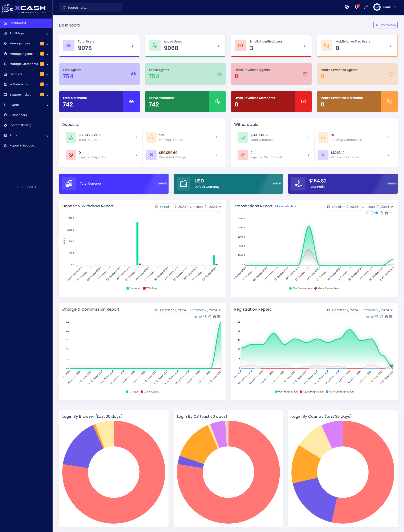Open System Setting in sidebar
The height and width of the screenshot is (532, 404).
20,125
